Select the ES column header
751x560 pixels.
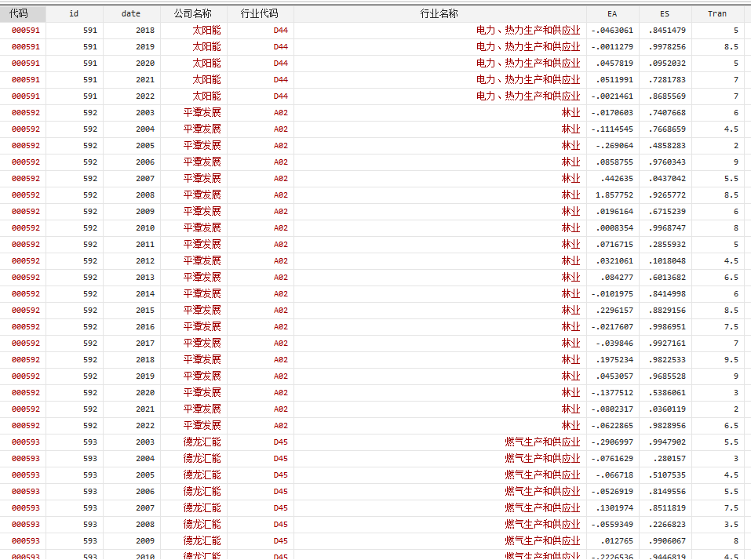(x=665, y=13)
